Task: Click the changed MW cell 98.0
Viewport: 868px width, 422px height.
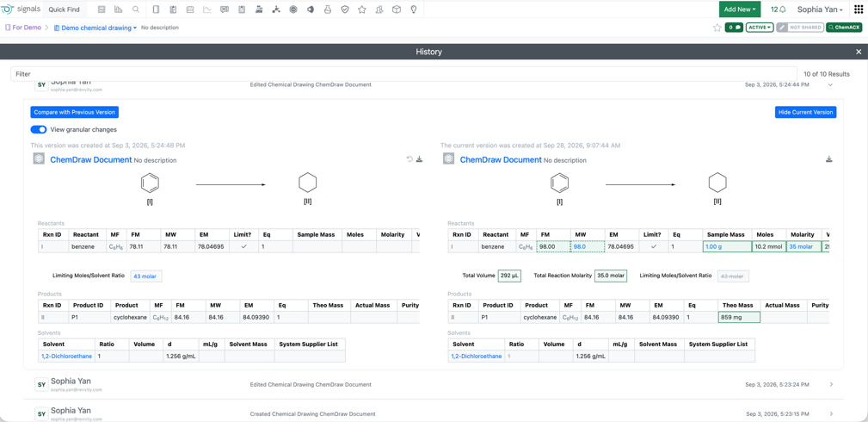Action: click(588, 247)
